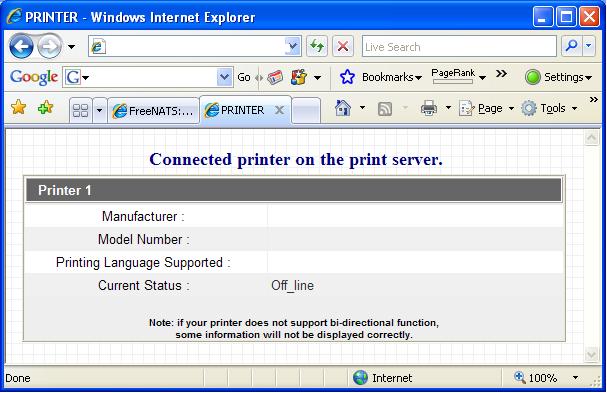Click the Google toolbar Bookmarks star
Screen dimensions: 607x393
click(347, 77)
